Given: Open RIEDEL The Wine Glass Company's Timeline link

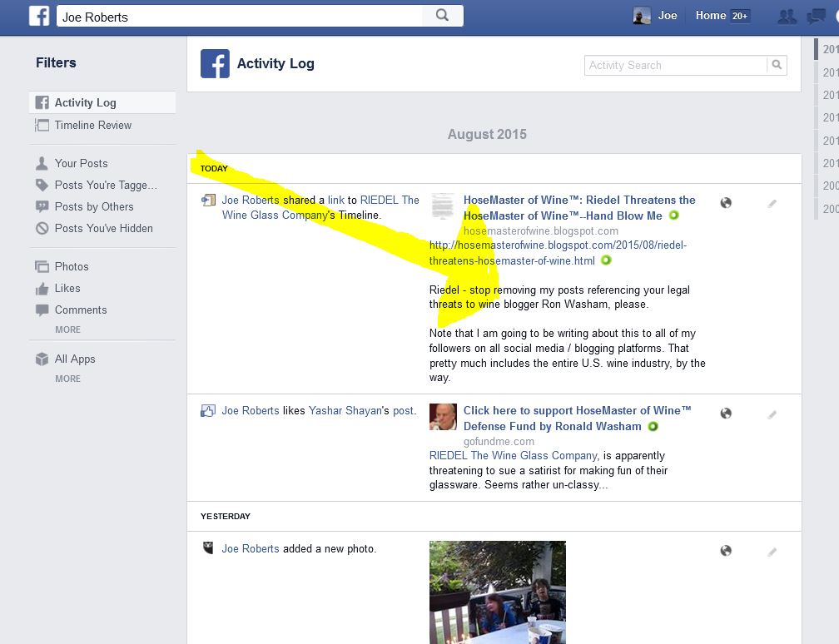Looking at the screenshot, I should point(320,207).
